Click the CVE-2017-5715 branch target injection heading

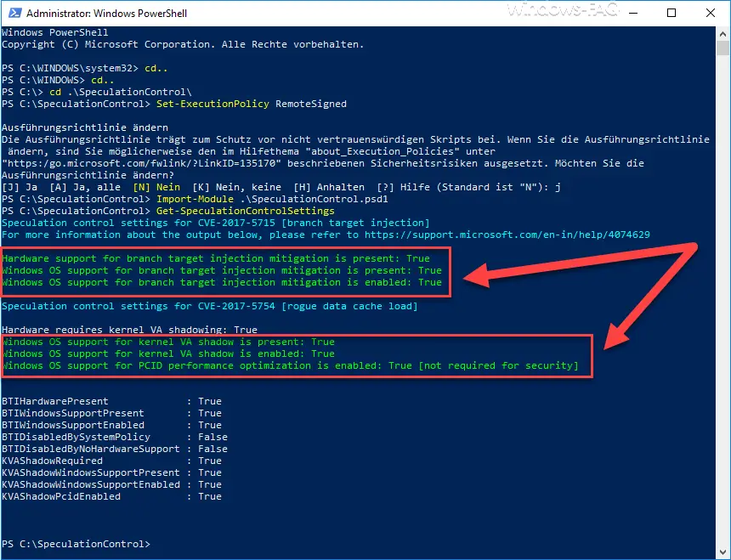(x=215, y=223)
